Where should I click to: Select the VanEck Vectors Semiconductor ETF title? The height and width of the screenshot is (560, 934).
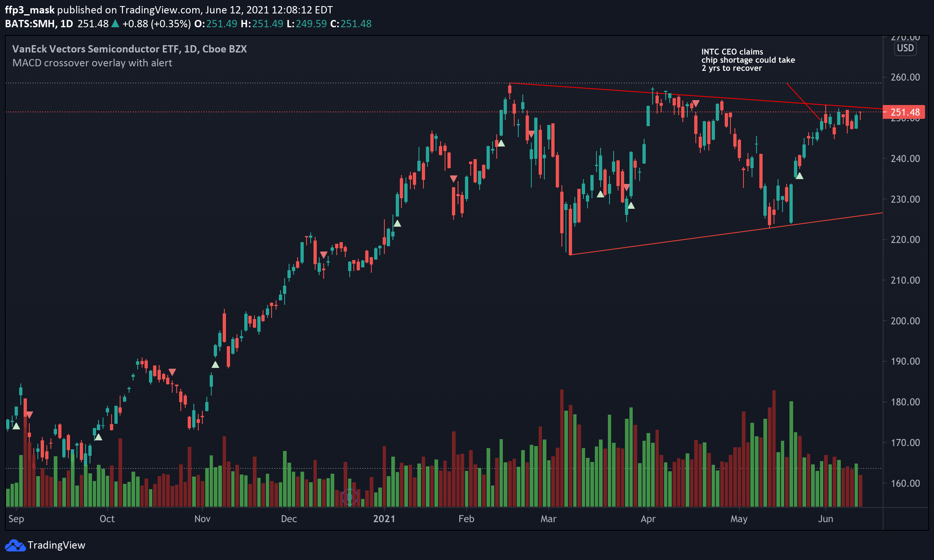(x=129, y=49)
